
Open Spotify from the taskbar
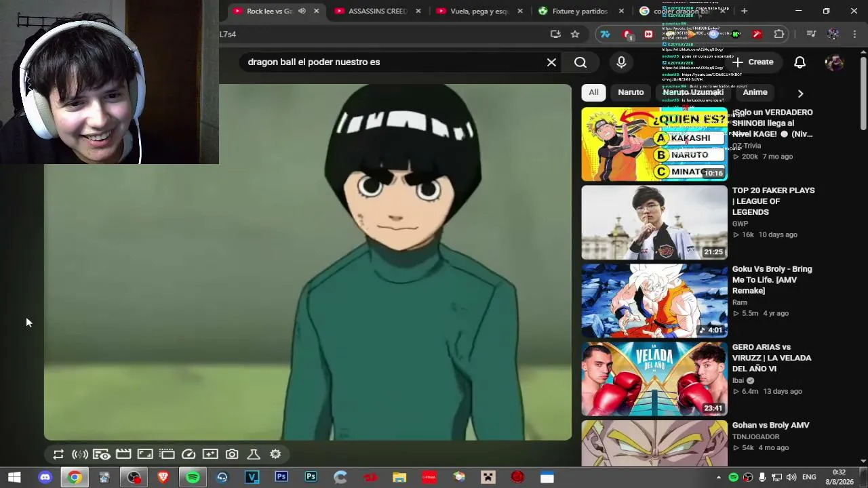(193, 477)
